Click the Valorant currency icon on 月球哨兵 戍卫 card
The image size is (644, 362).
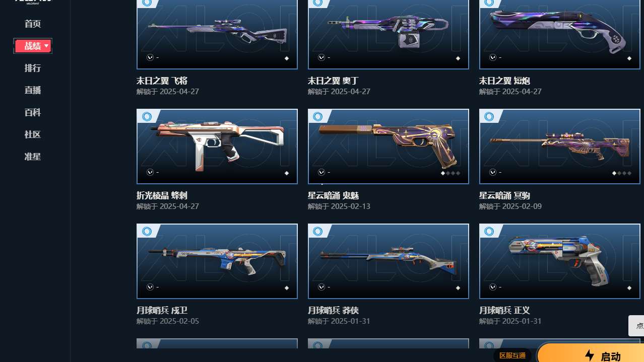tap(150, 287)
